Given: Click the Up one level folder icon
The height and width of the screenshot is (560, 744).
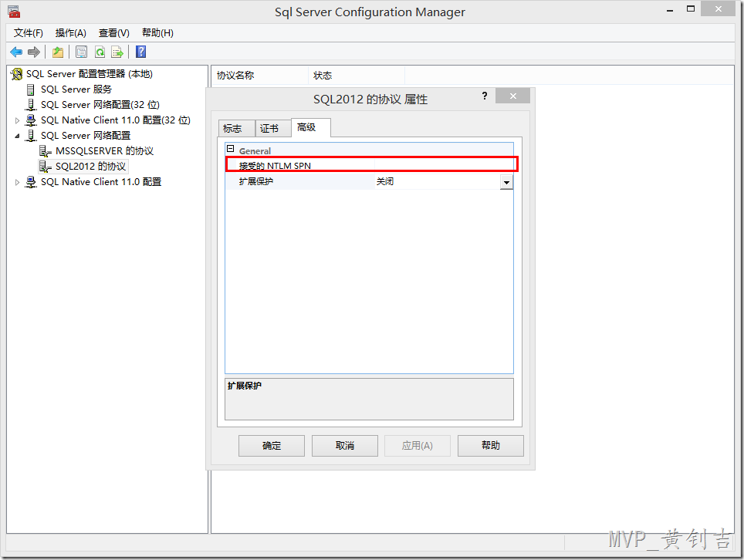Looking at the screenshot, I should [x=58, y=52].
